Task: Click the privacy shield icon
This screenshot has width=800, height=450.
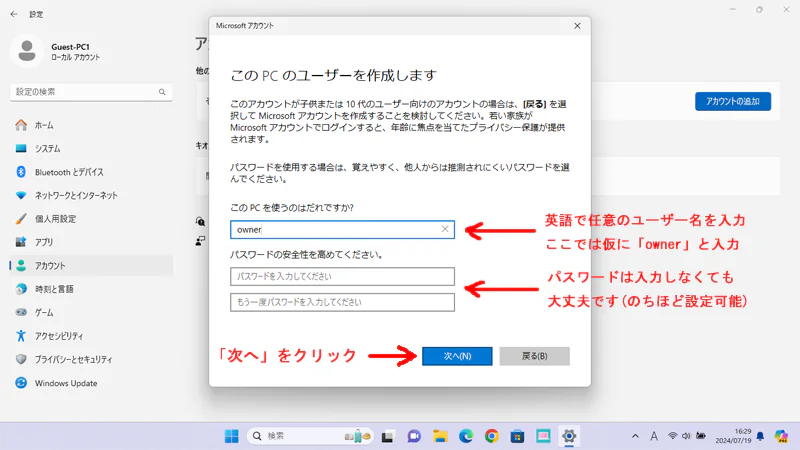Action: 21,359
